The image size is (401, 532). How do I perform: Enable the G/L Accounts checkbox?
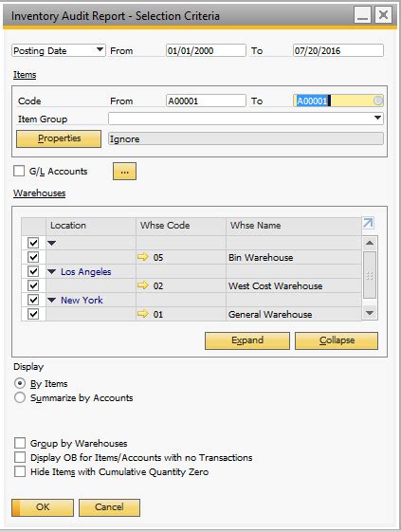click(x=19, y=171)
